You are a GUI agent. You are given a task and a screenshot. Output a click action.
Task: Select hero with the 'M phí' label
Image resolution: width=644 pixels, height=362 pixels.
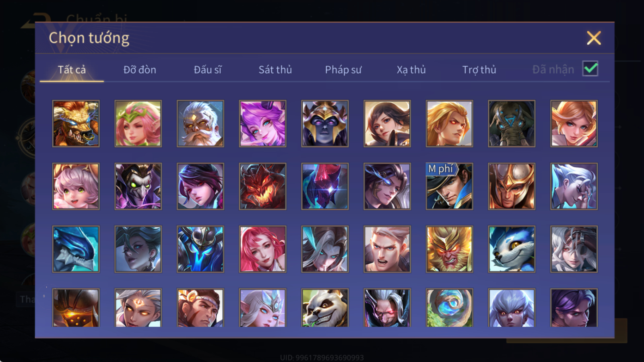coord(449,186)
